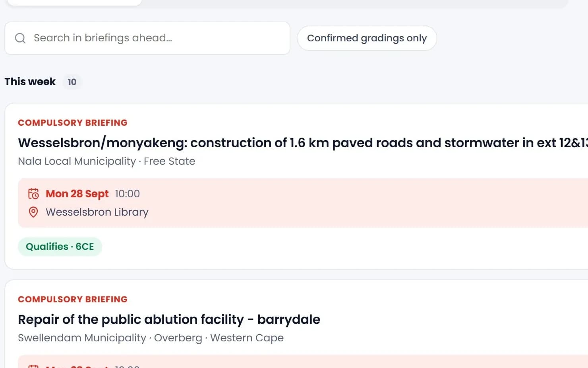Click the '10' count badge

72,82
